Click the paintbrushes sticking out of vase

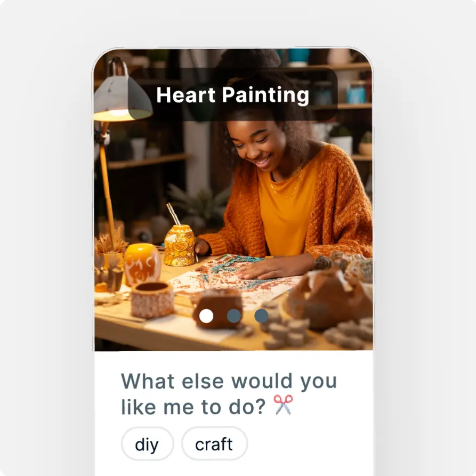(x=173, y=214)
